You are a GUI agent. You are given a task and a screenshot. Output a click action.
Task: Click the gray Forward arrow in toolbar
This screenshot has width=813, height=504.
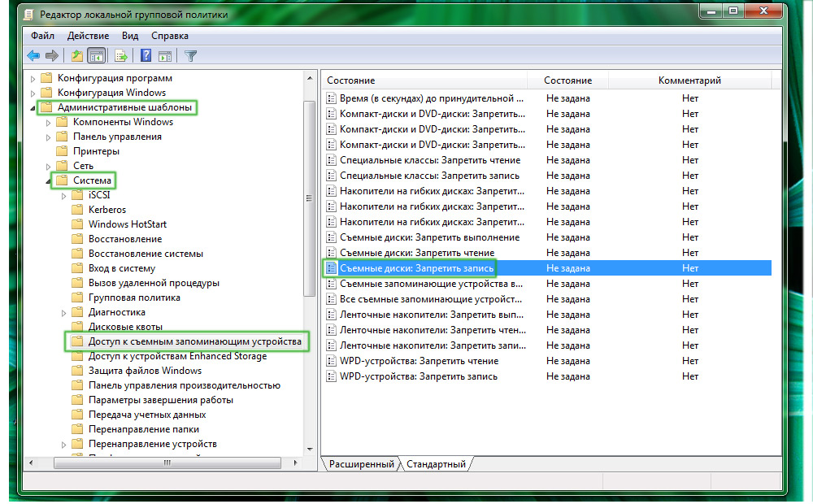tap(52, 56)
